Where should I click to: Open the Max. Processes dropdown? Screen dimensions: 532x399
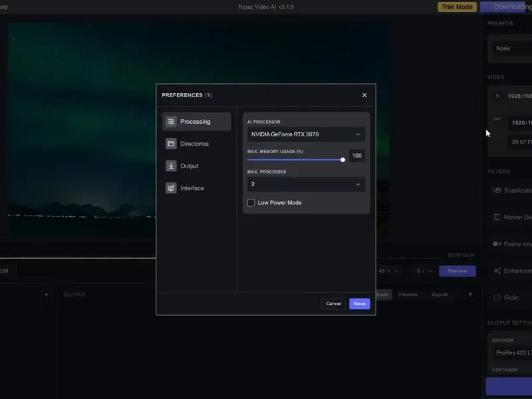click(306, 184)
